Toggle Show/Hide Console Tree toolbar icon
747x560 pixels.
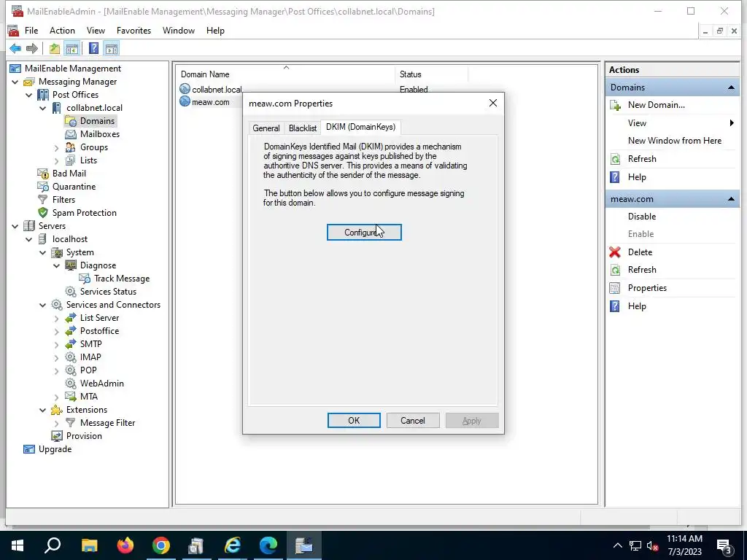click(x=72, y=48)
